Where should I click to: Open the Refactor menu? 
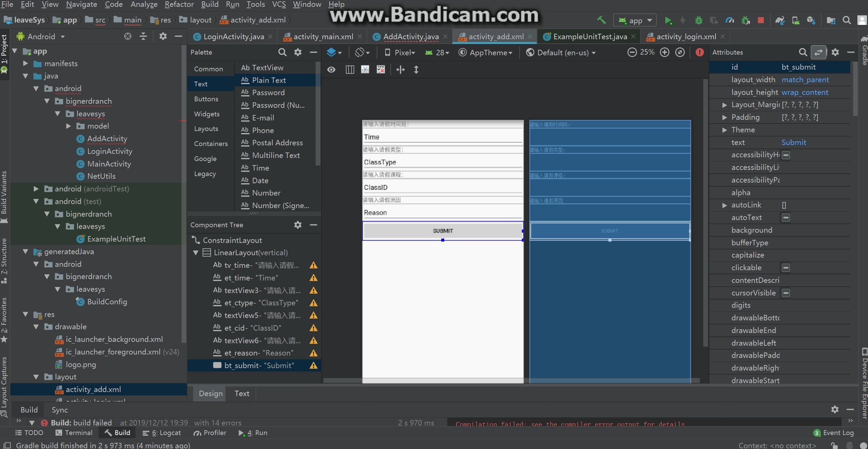(179, 4)
